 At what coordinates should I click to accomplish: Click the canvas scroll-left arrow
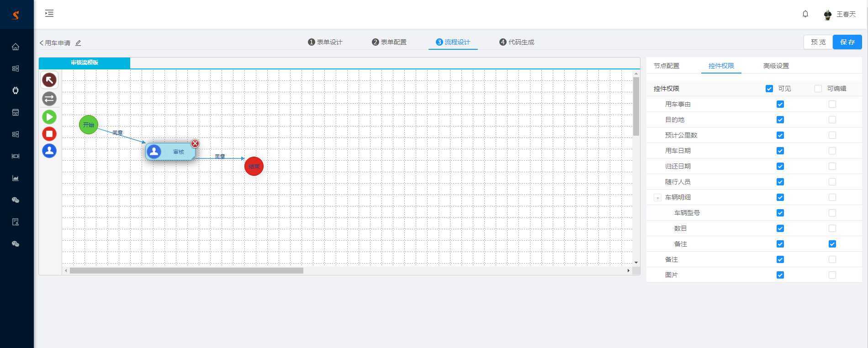(x=66, y=270)
